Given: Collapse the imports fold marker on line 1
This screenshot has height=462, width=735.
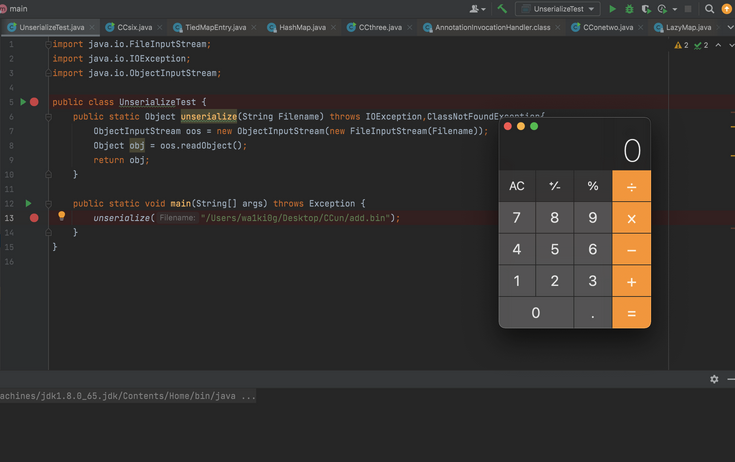Looking at the screenshot, I should point(48,44).
